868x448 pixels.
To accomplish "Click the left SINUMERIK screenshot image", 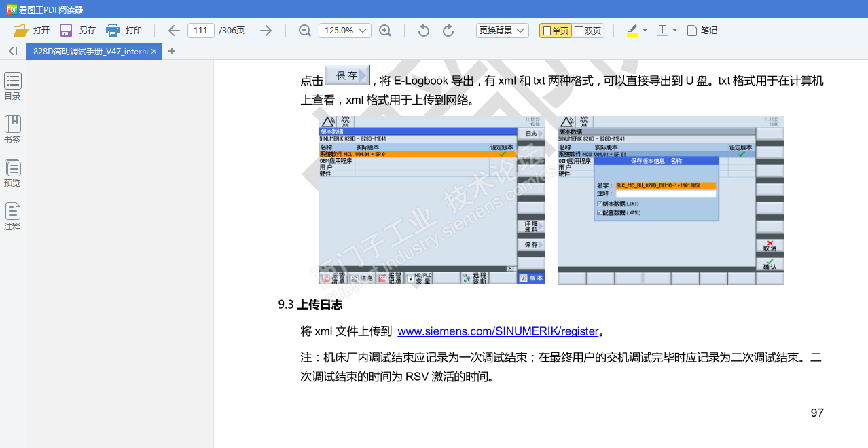I will [x=432, y=200].
